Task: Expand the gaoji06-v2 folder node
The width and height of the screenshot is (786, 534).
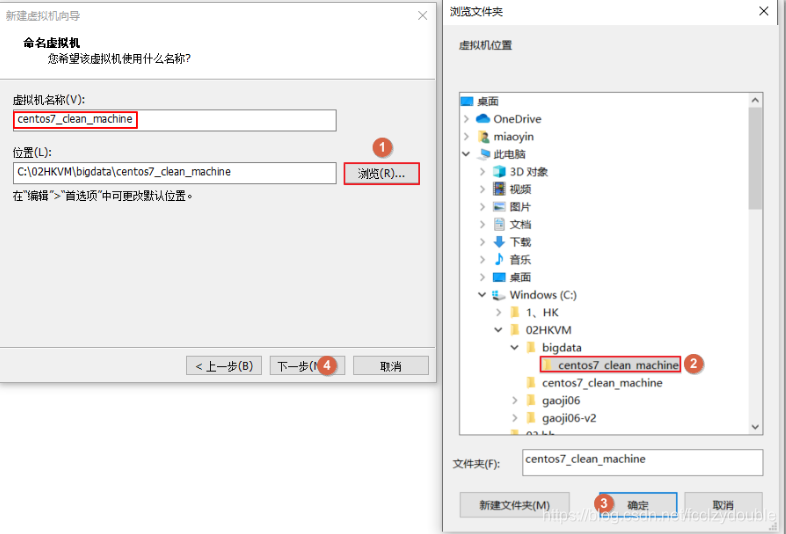Action: [514, 418]
